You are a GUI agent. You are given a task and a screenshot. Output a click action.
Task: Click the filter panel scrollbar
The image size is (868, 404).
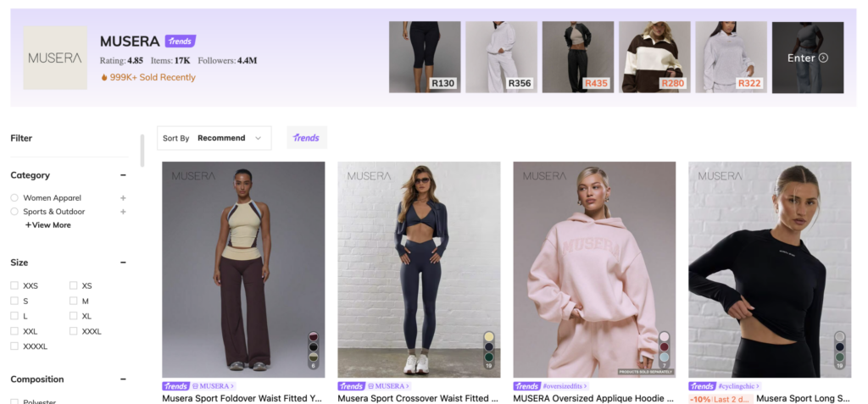(142, 150)
